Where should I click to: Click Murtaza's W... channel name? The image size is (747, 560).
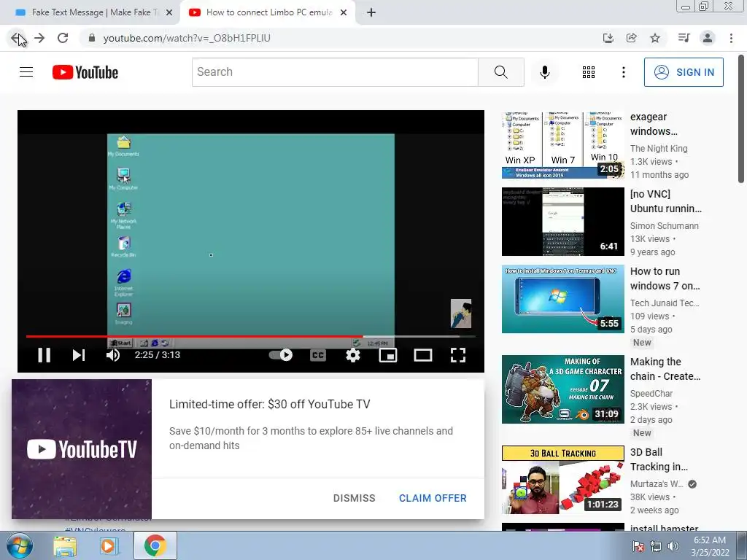point(657,484)
